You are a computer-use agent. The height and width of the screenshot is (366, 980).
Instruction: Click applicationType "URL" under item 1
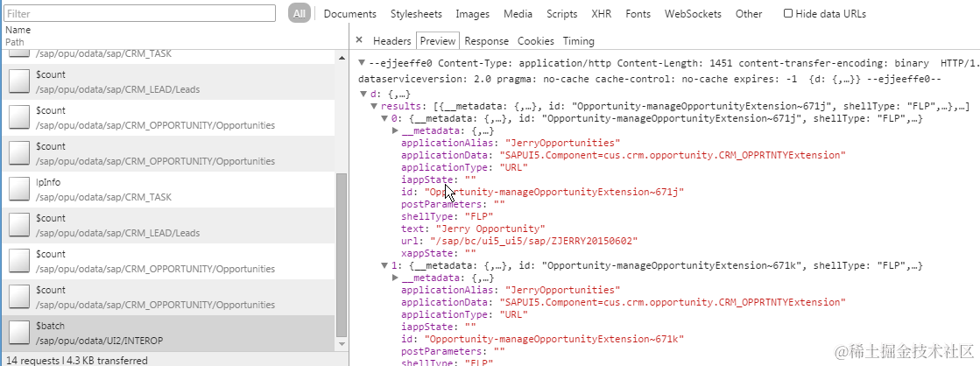point(513,314)
